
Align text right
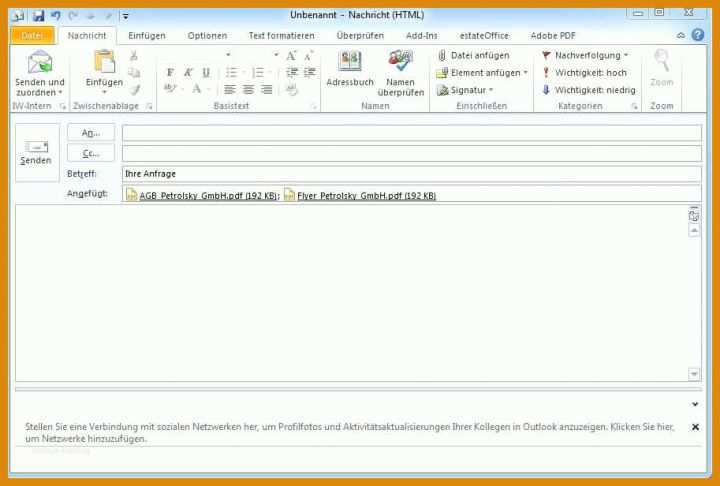coord(266,90)
